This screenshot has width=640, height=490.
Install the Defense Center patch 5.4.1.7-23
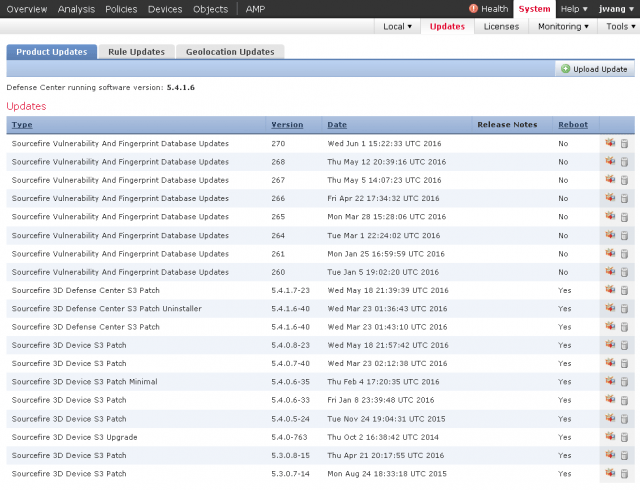coord(610,290)
